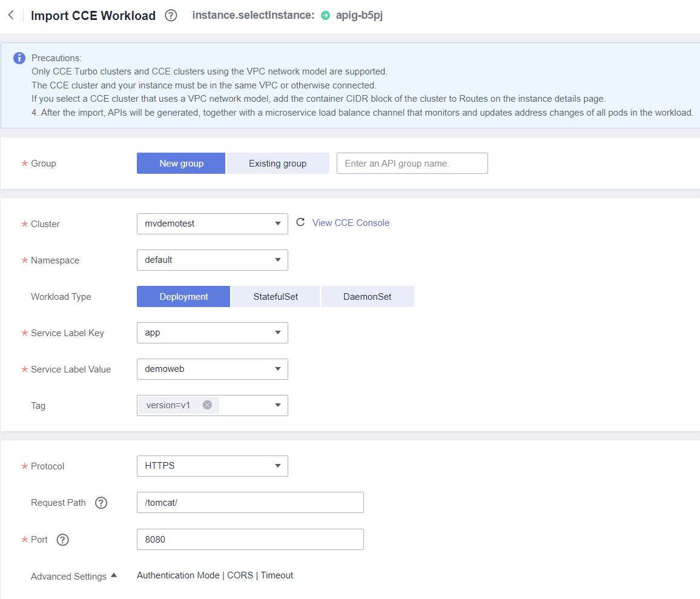Click the Request Path help icon
The height and width of the screenshot is (599, 700).
[101, 503]
